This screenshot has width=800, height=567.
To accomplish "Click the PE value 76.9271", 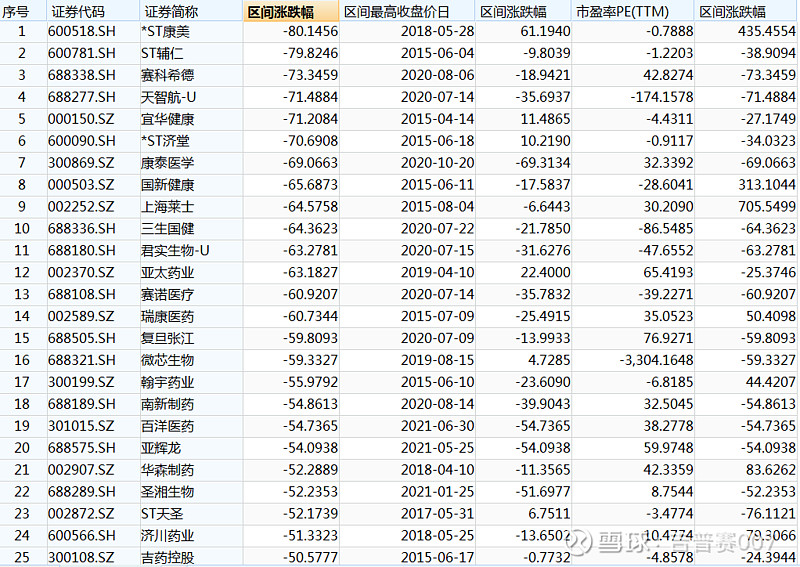I will (668, 338).
